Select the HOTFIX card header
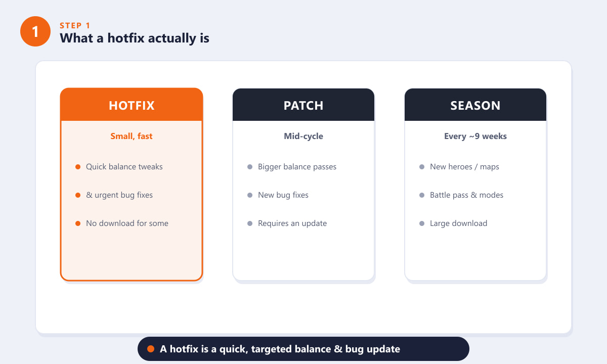Viewport: 607px width, 364px height. pos(132,105)
